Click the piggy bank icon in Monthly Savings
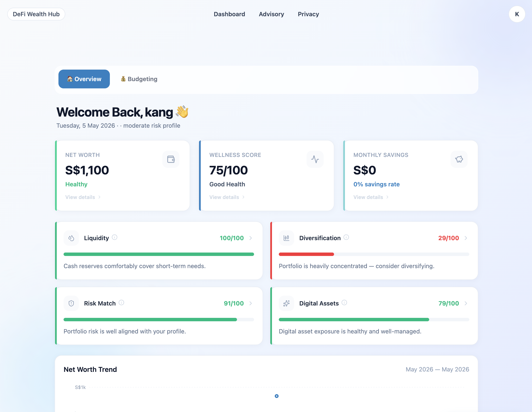Image resolution: width=532 pixels, height=412 pixels. point(459,159)
